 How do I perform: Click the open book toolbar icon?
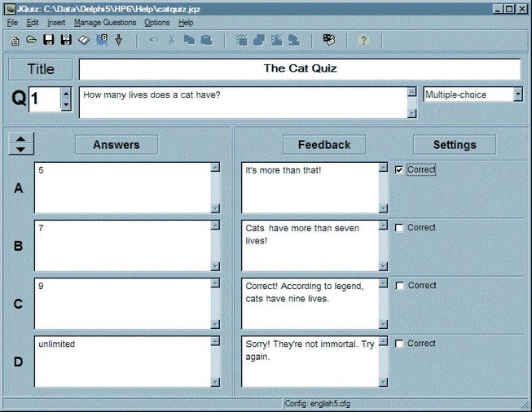coord(84,40)
